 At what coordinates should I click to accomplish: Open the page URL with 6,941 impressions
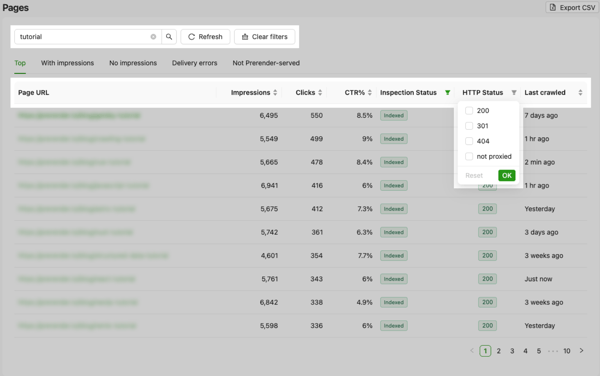(83, 186)
